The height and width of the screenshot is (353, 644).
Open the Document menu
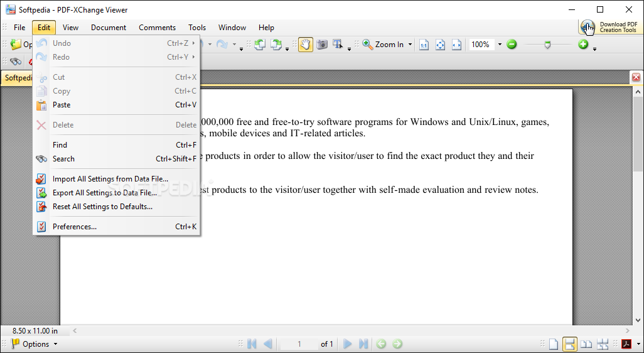(109, 28)
